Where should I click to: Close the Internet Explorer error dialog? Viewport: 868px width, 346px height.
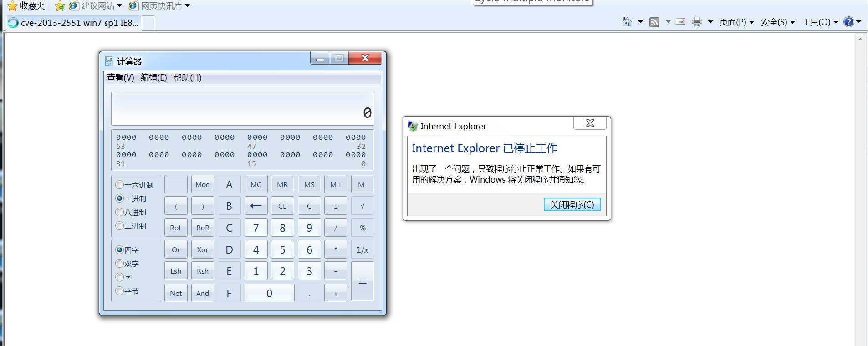tap(590, 123)
